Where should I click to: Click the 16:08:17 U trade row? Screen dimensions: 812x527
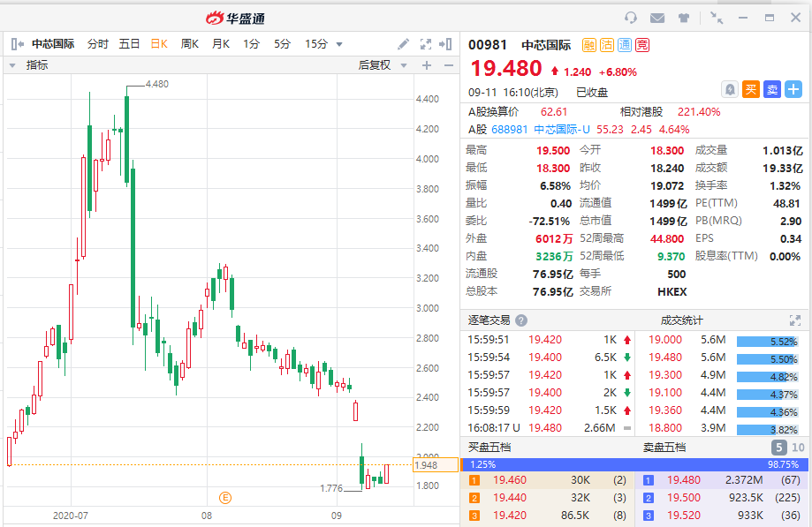coord(549,428)
